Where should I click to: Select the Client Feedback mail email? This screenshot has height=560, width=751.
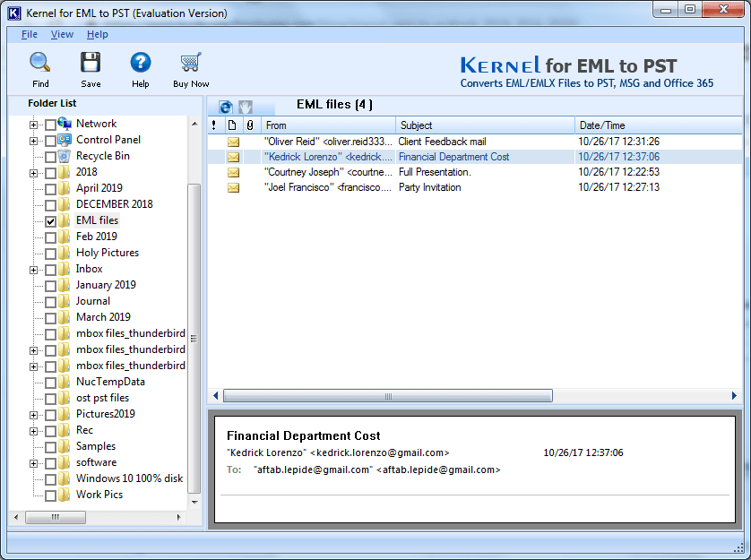475,142
